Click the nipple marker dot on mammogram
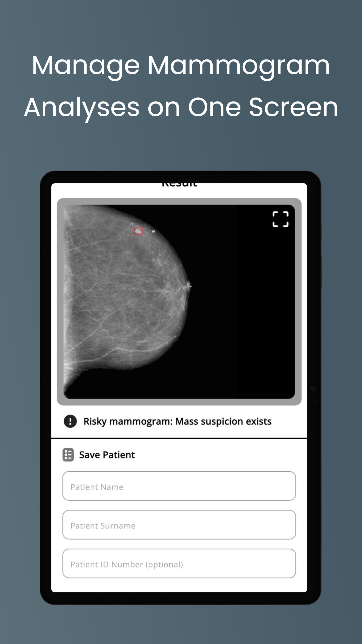 pos(191,286)
